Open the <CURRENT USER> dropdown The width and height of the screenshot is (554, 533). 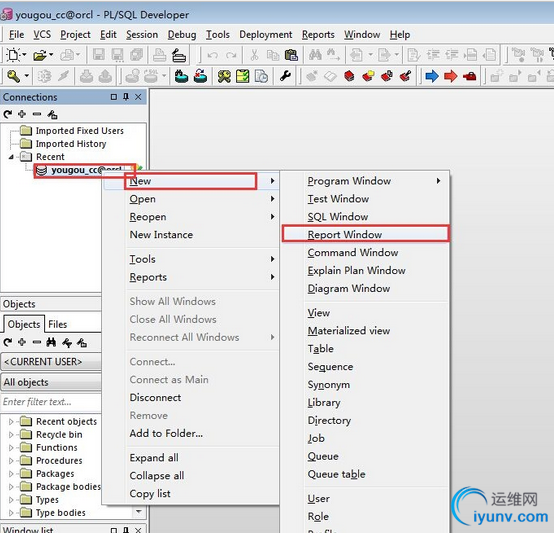(51, 362)
